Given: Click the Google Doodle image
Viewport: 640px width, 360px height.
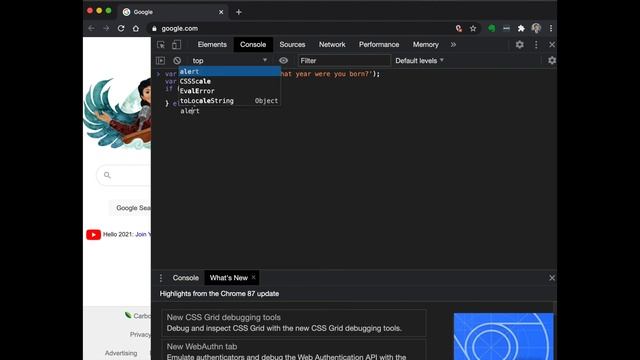Looking at the screenshot, I should pyautogui.click(x=117, y=113).
